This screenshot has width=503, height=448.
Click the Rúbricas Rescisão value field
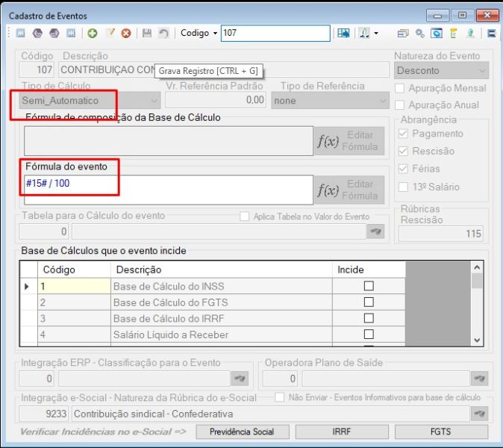pos(441,234)
